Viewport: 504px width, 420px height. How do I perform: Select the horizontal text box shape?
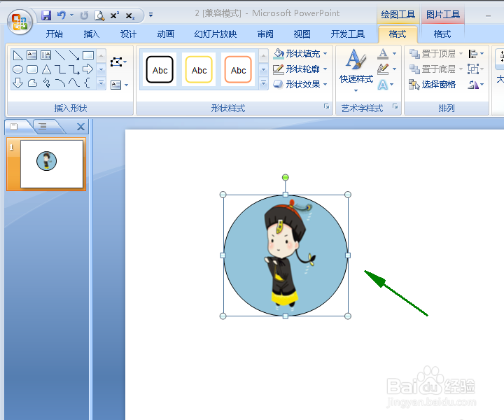point(31,55)
